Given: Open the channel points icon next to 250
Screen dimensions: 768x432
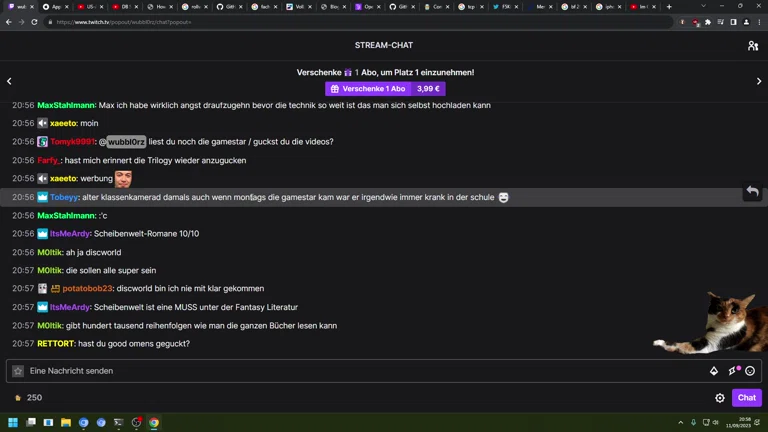Looking at the screenshot, I should click(18, 398).
